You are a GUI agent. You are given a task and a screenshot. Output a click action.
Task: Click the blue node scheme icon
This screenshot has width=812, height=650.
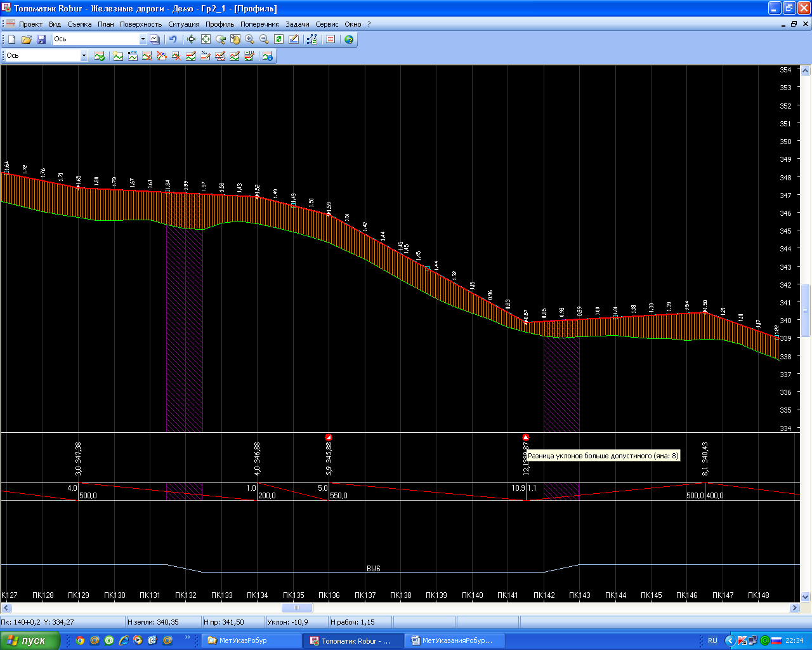(x=311, y=39)
